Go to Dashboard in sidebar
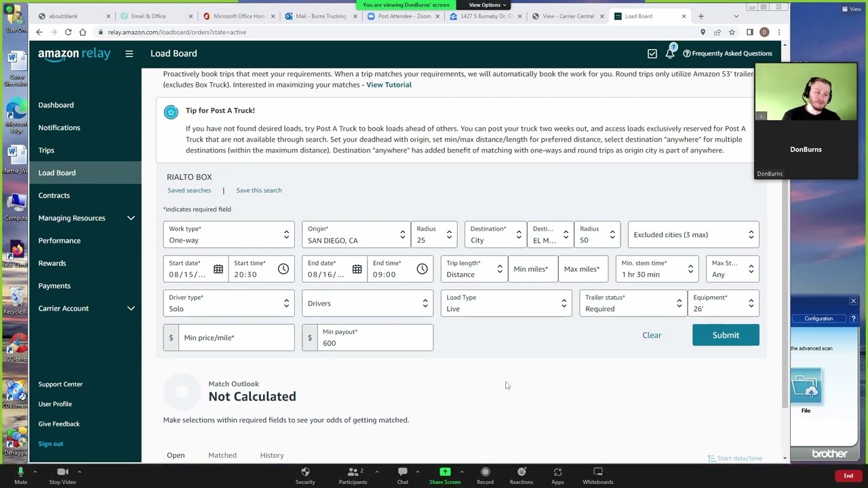Viewport: 868px width, 488px height. pyautogui.click(x=56, y=105)
